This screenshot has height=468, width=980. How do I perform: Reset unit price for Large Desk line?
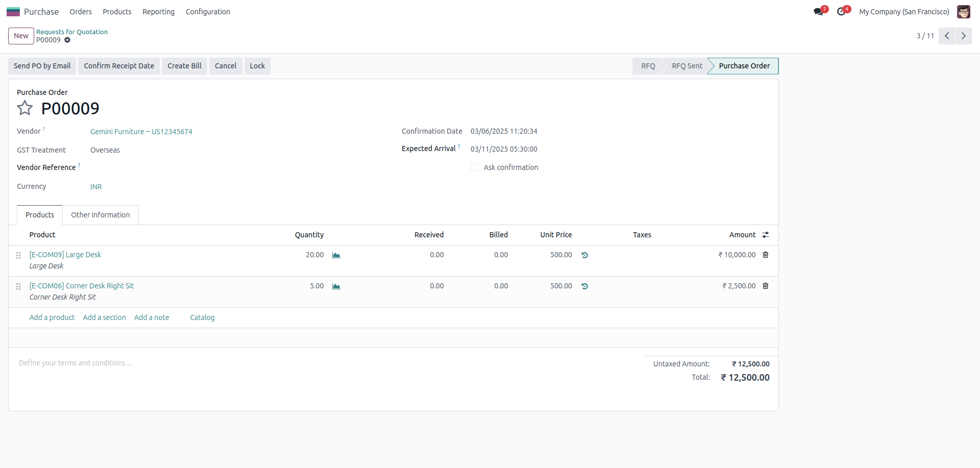[x=584, y=255]
